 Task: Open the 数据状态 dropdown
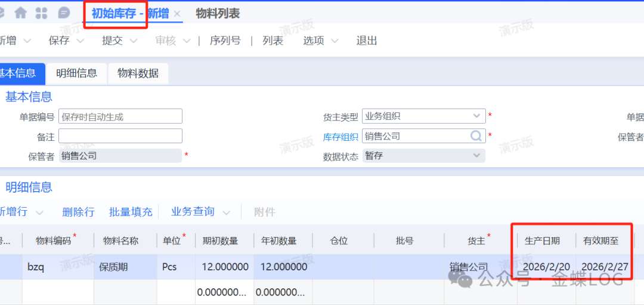[x=476, y=156]
